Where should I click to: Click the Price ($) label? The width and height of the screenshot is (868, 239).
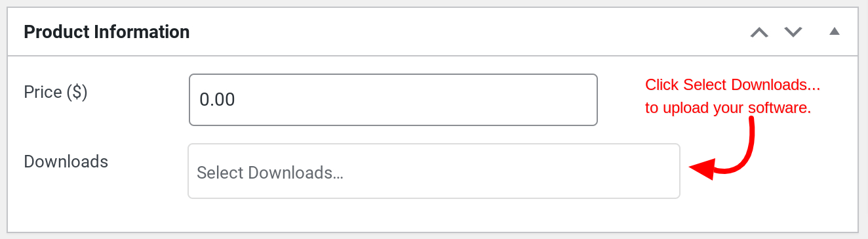pyautogui.click(x=56, y=93)
